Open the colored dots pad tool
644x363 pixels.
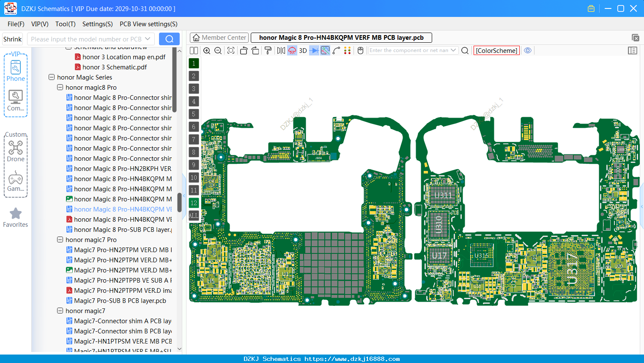click(x=347, y=50)
